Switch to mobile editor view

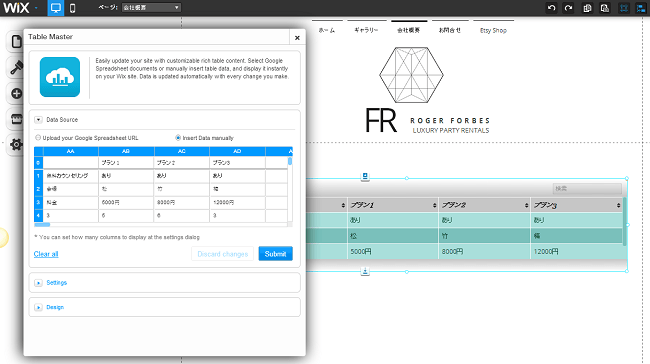click(73, 8)
